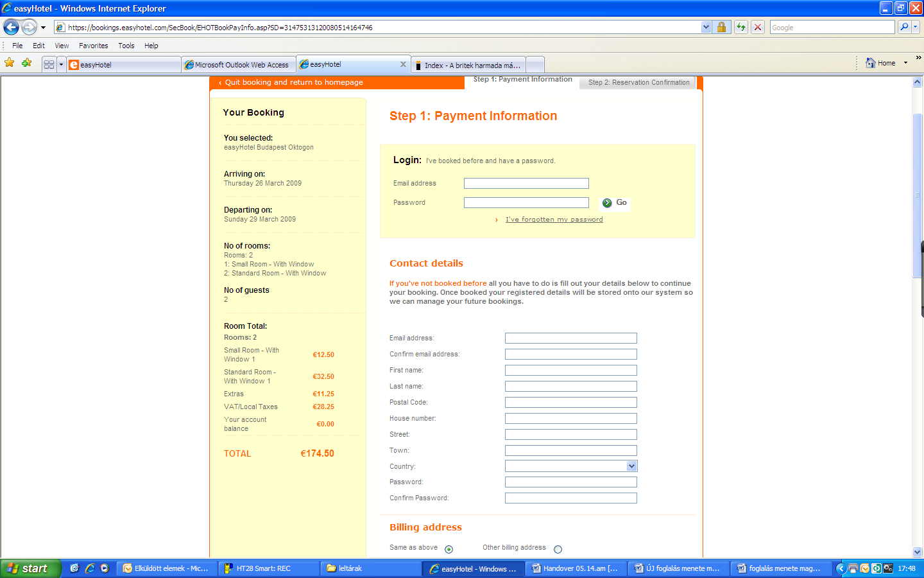
Task: Expand hidden system tray icons arrow
Action: coord(841,568)
